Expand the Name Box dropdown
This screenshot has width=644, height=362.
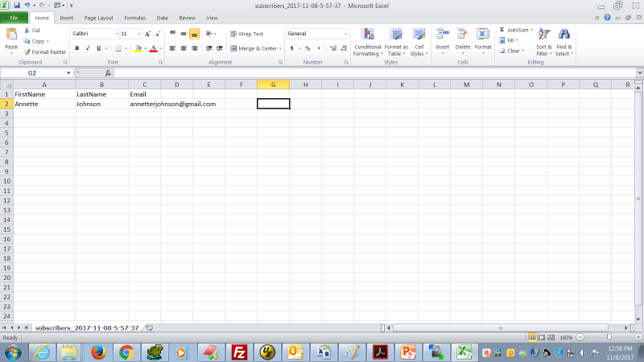(x=68, y=73)
